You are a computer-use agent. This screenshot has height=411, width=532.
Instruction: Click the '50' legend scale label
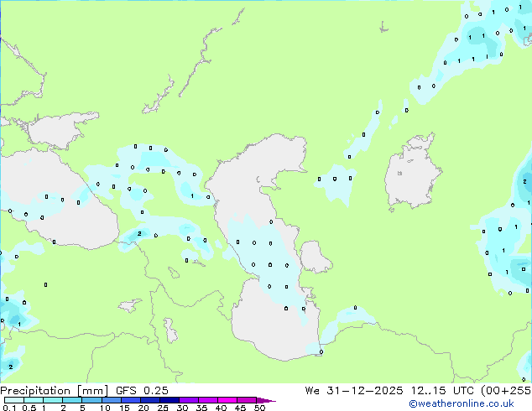click(x=259, y=408)
